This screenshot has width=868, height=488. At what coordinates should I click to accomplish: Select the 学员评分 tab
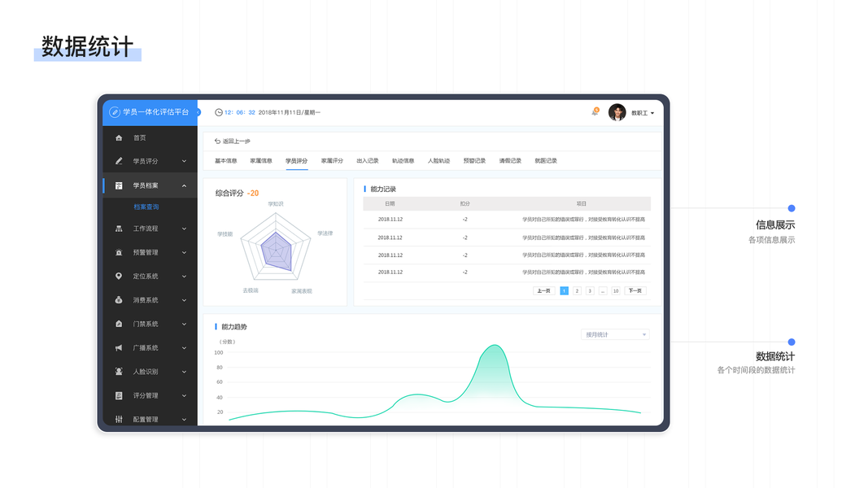click(297, 160)
